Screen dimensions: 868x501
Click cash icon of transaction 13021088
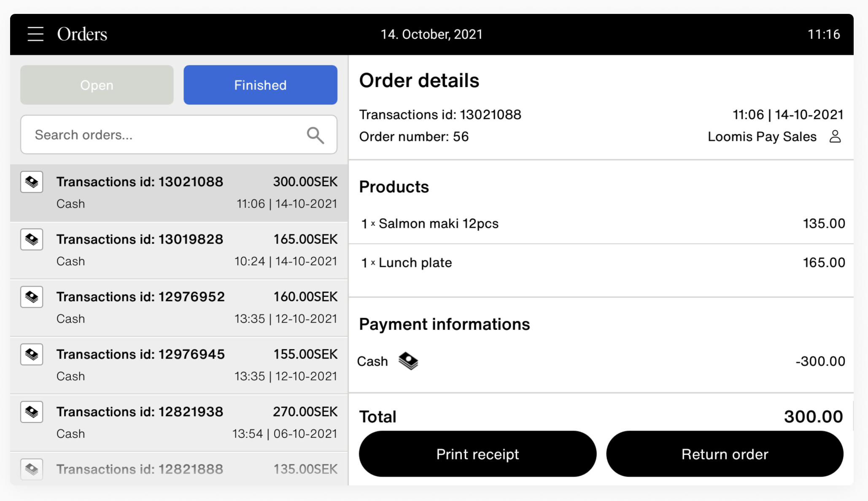click(32, 182)
